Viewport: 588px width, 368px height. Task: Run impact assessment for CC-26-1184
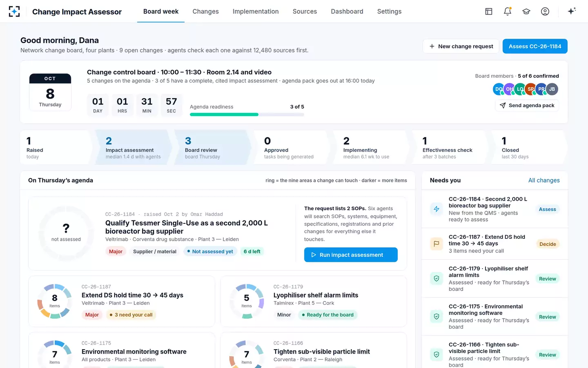(x=351, y=255)
